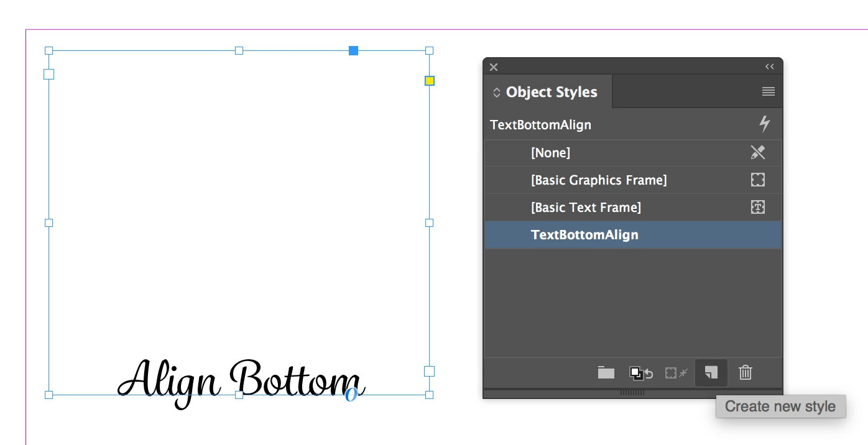This screenshot has width=868, height=445.
Task: Click the right-middle frame handle
Action: click(429, 222)
